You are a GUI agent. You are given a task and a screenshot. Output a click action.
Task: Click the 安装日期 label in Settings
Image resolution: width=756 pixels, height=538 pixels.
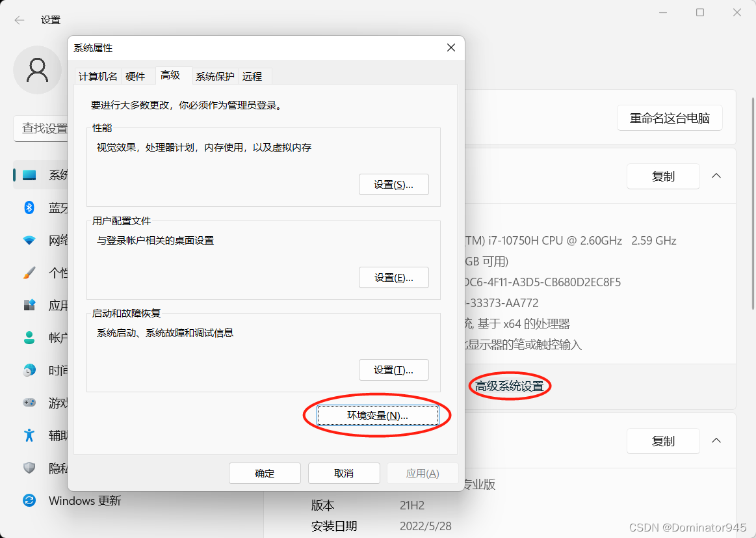(334, 526)
